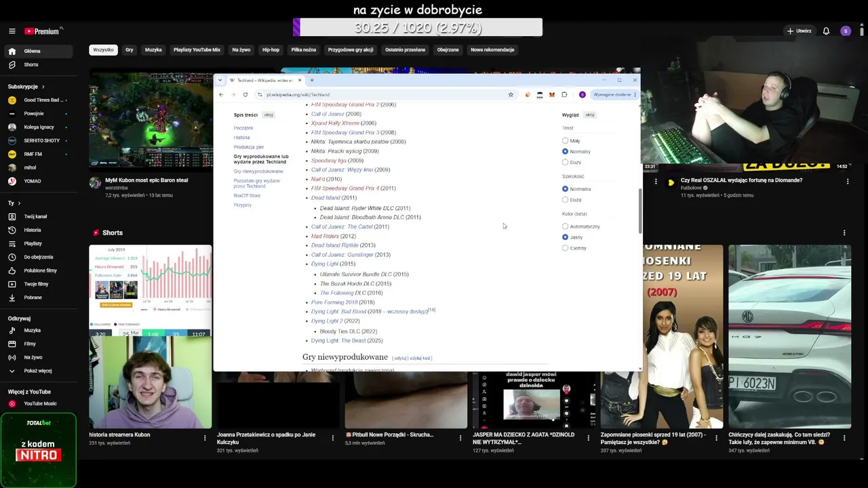The height and width of the screenshot is (488, 868).
Task: Hide the Spis treści contents panel
Action: 269,115
